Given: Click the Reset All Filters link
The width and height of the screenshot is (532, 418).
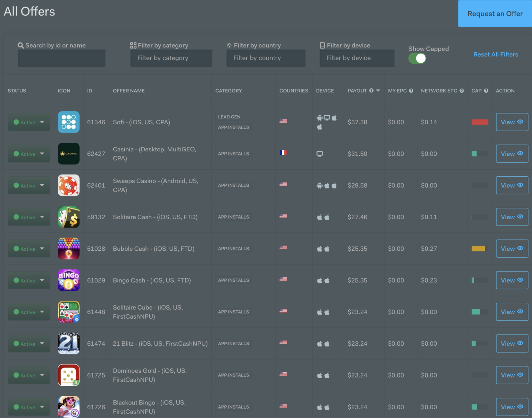Looking at the screenshot, I should pos(496,54).
